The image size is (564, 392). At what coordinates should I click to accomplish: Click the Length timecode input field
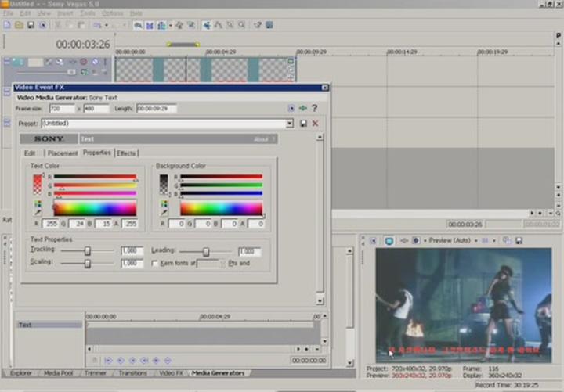tap(157, 108)
